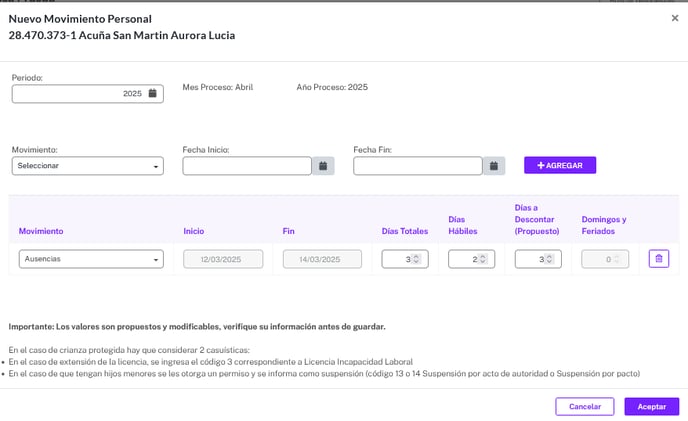Click the Cancelar button
Viewport: 688px width, 421px height.
(585, 407)
